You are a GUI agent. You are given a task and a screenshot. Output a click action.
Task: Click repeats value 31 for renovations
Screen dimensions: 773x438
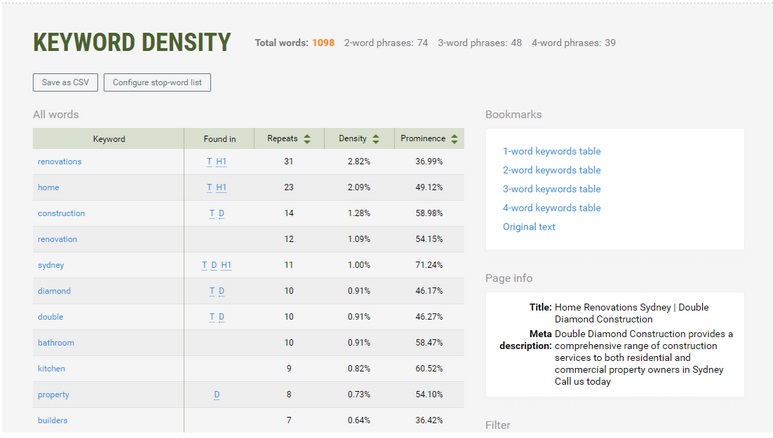[289, 161]
